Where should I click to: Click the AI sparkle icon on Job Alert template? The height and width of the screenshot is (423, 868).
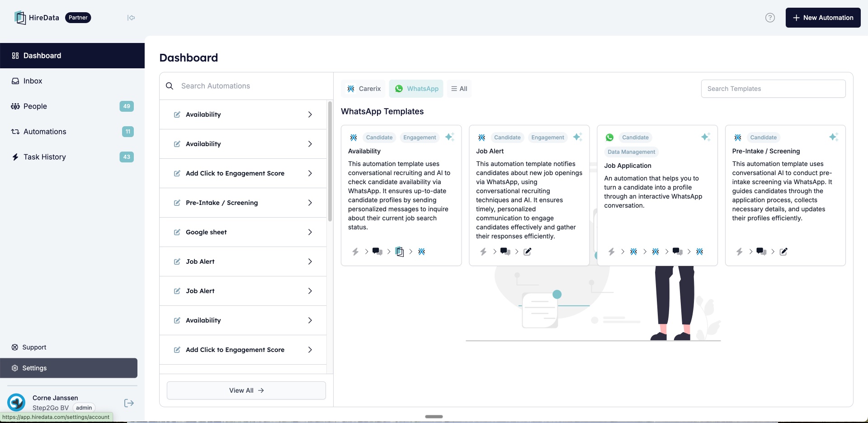pyautogui.click(x=577, y=137)
